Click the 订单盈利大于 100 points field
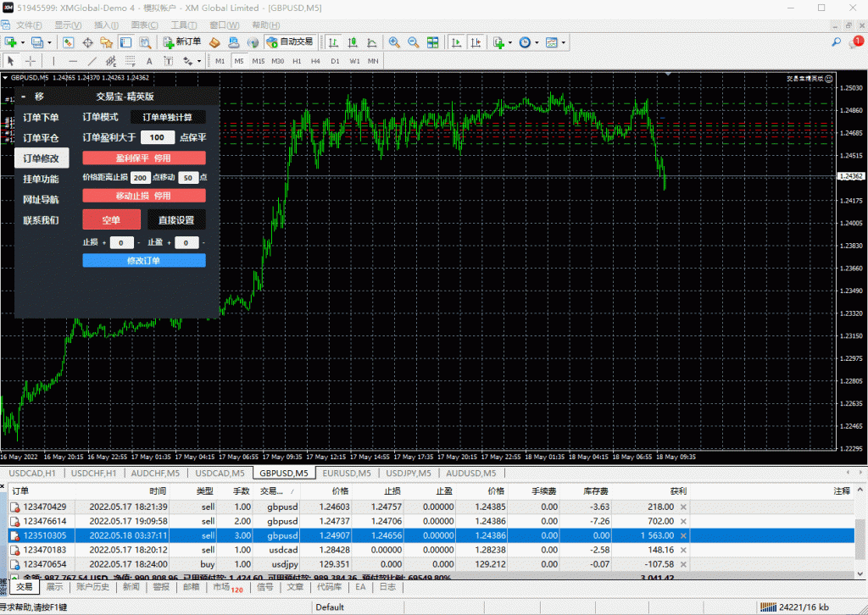The width and height of the screenshot is (868, 615). [x=158, y=137]
